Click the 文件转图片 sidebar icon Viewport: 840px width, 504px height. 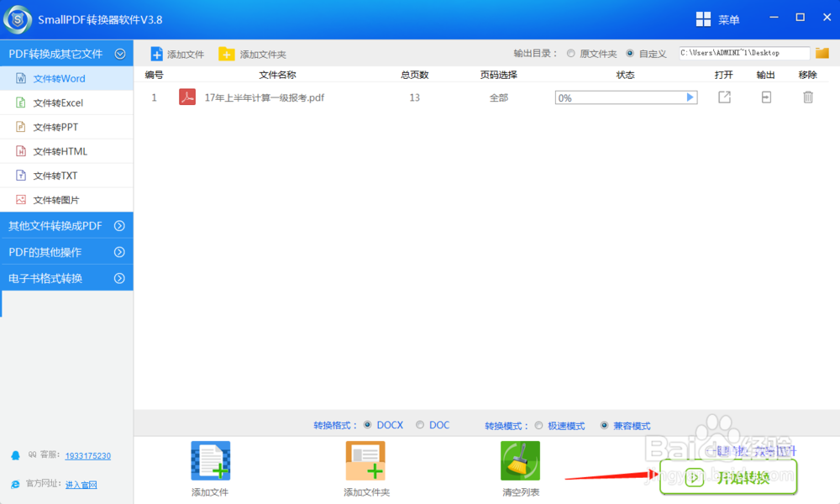point(20,199)
